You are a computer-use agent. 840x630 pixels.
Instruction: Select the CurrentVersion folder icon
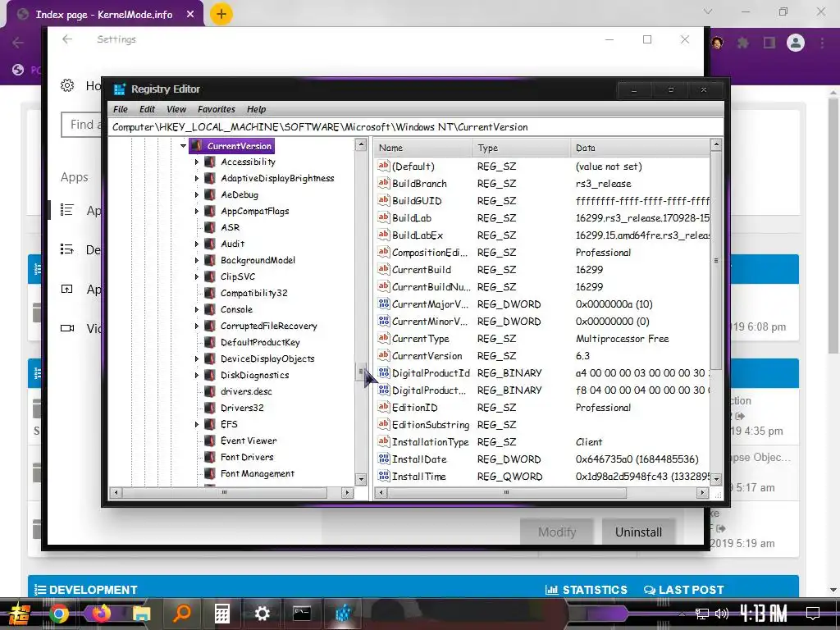[197, 146]
